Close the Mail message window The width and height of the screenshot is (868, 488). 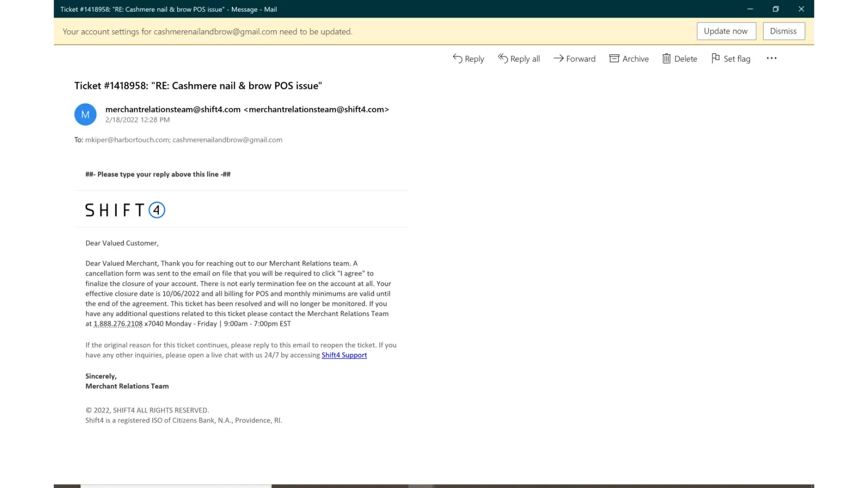[801, 9]
